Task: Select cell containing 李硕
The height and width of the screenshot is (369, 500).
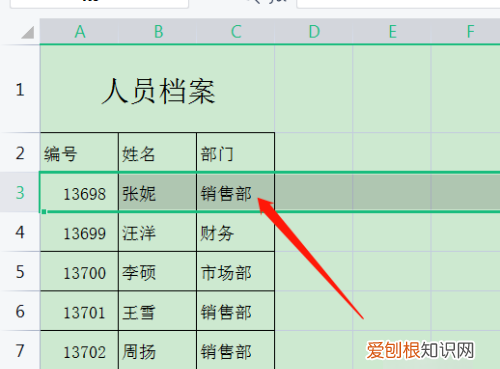Action: 158,271
